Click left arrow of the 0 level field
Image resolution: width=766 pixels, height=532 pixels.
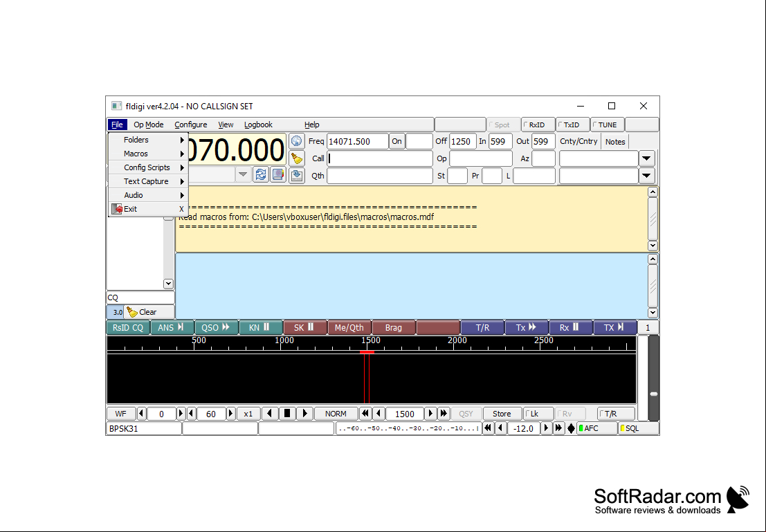[141, 413]
